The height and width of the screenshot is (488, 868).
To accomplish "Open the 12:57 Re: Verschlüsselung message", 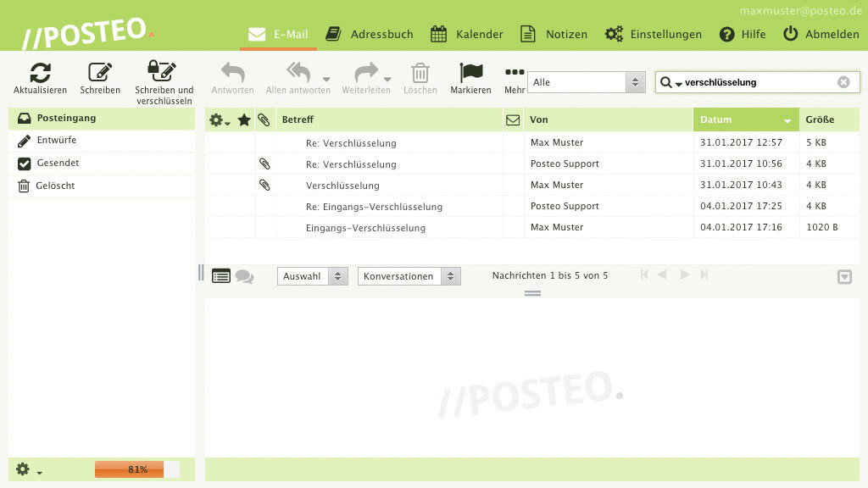I will click(x=532, y=142).
